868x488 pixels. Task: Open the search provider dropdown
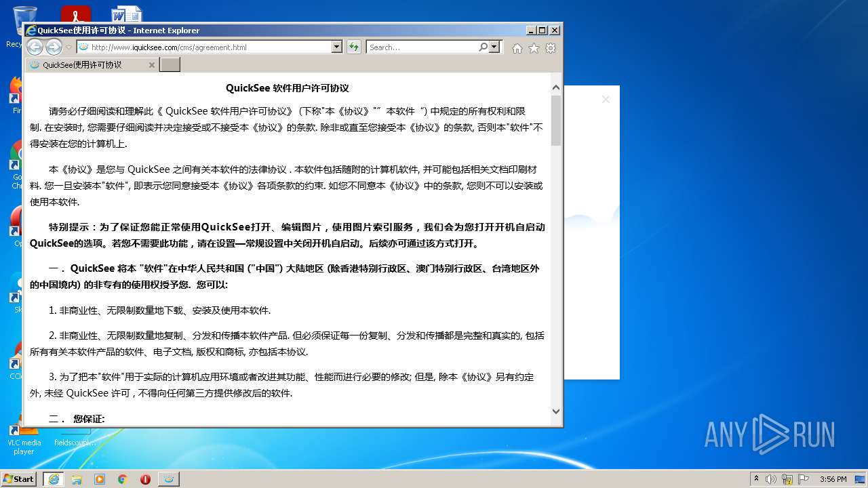pyautogui.click(x=494, y=47)
